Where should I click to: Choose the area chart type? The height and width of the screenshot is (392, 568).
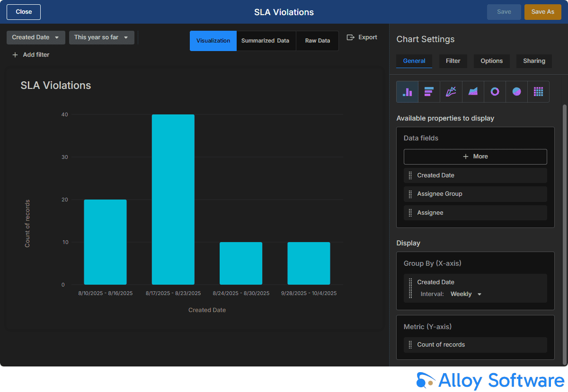point(473,92)
